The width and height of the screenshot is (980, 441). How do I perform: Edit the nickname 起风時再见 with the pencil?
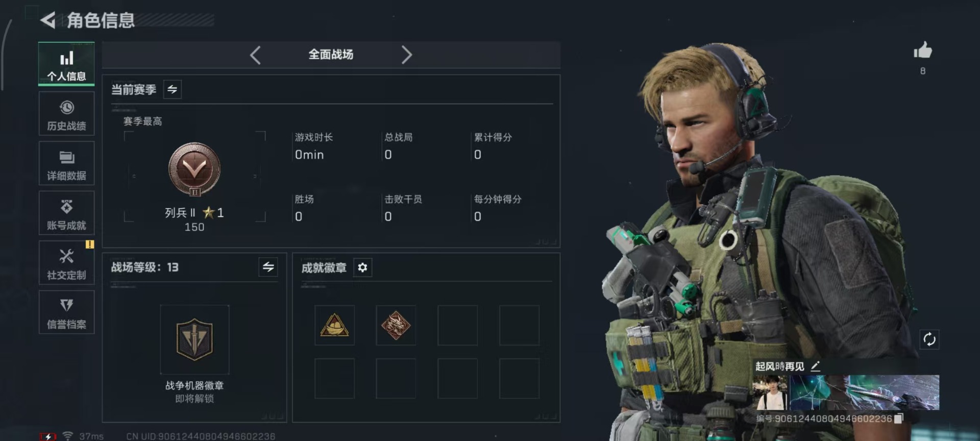[x=816, y=366]
